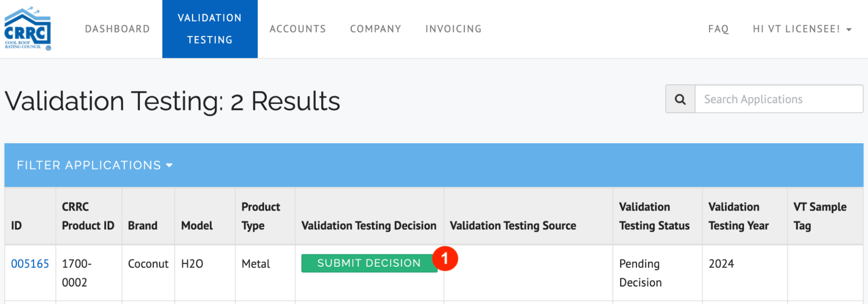Click the Validation Testing Status header
The width and height of the screenshot is (868, 304).
654,216
